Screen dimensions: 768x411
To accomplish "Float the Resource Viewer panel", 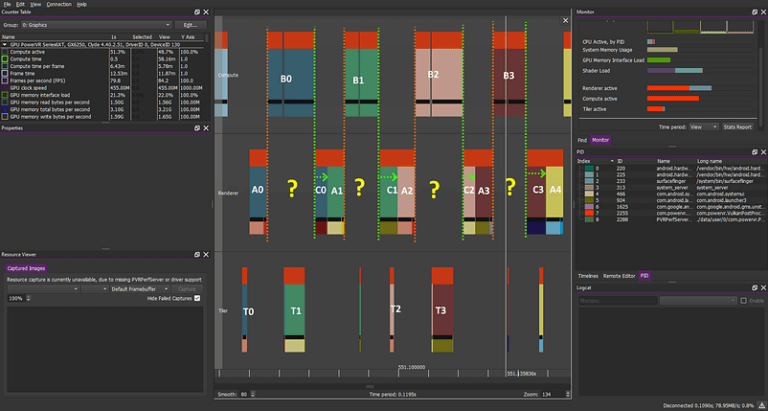I will click(197, 255).
